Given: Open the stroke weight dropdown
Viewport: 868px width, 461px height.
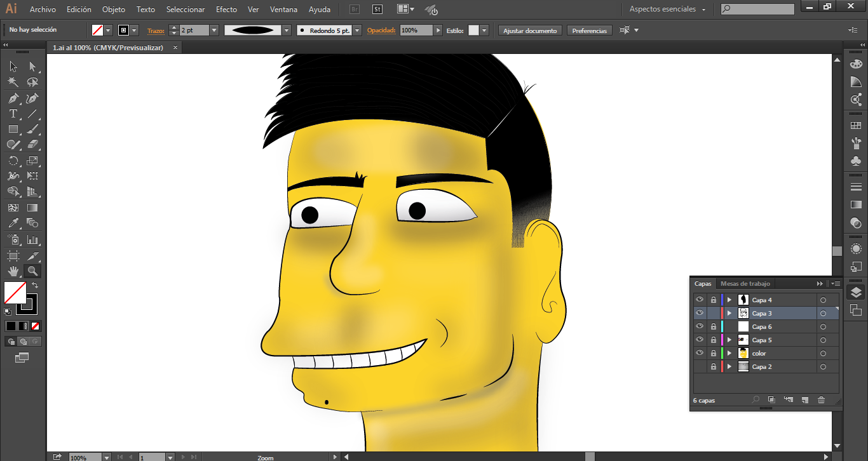Looking at the screenshot, I should pyautogui.click(x=214, y=30).
